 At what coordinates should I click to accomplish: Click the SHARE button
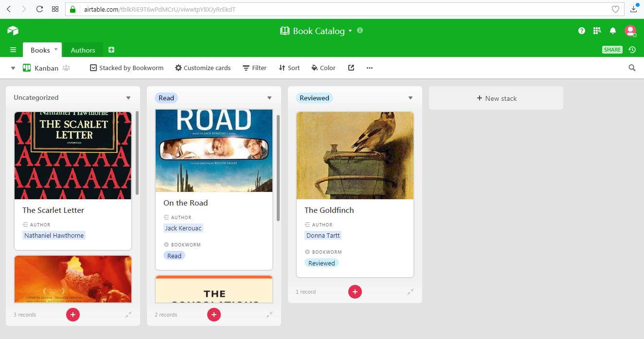click(612, 50)
